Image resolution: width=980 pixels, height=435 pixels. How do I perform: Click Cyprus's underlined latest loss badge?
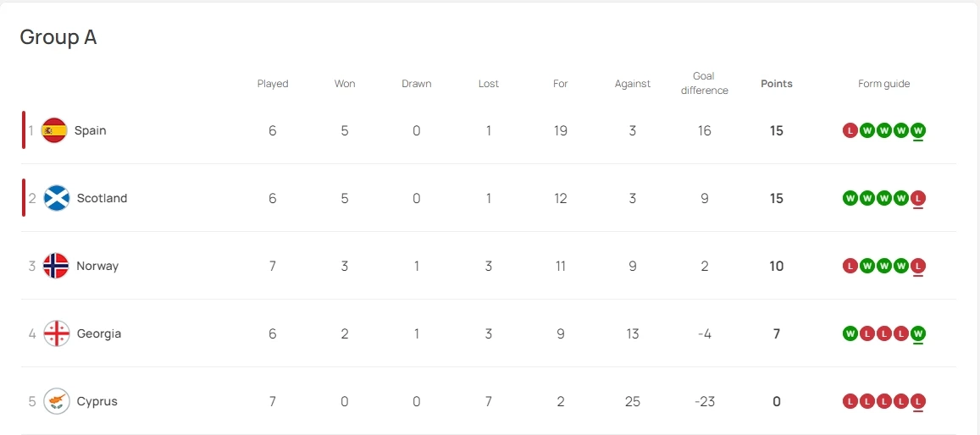pyautogui.click(x=918, y=401)
